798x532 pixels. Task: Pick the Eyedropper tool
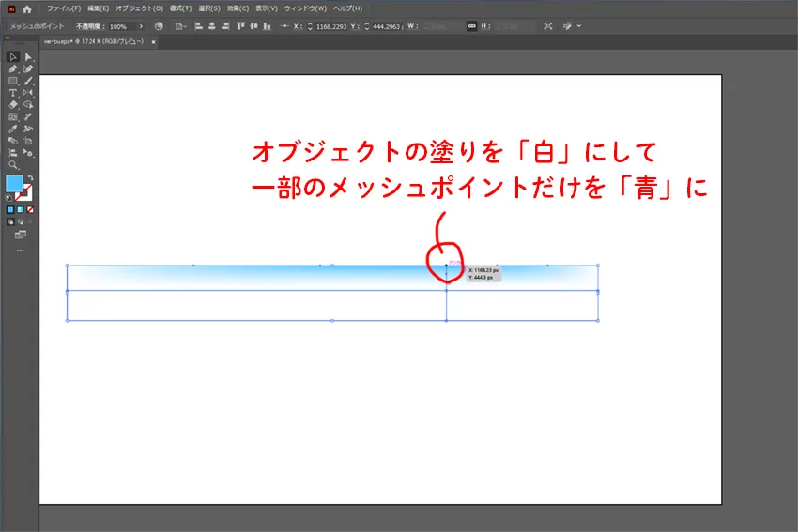click(x=13, y=129)
